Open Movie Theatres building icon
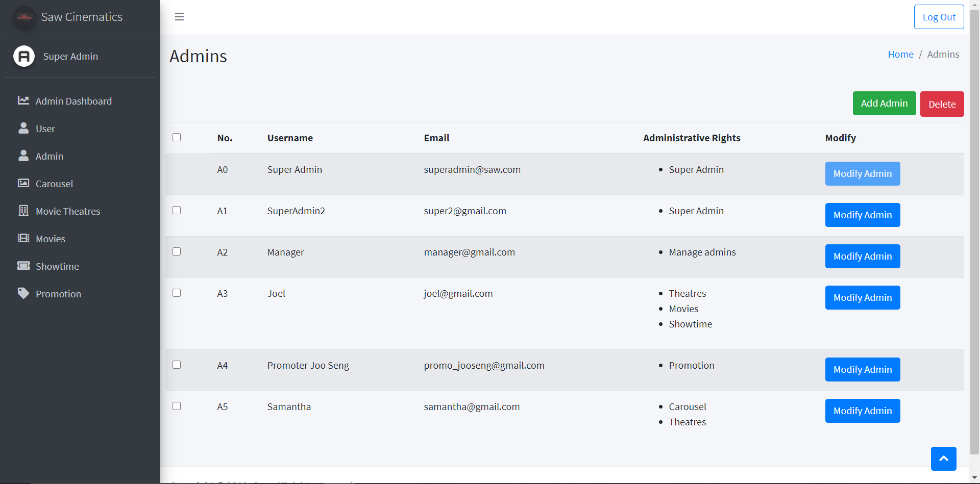Screen dimensions: 980x484 click(x=23, y=211)
